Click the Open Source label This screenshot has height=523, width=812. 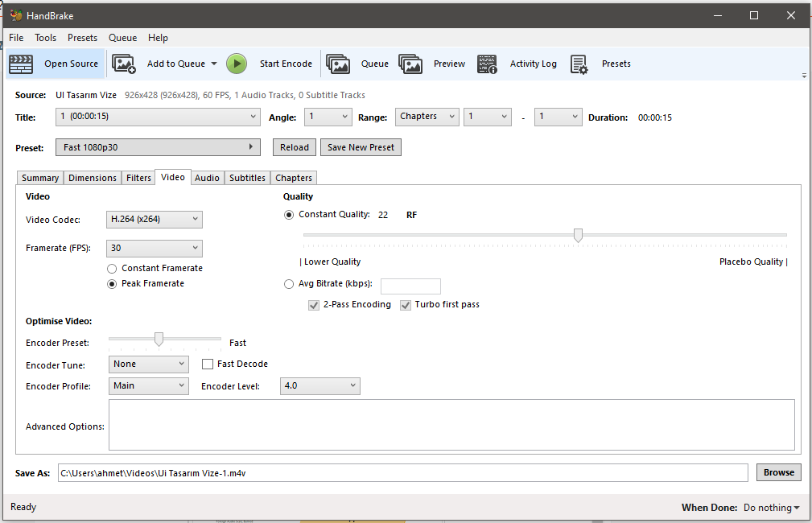coord(71,64)
